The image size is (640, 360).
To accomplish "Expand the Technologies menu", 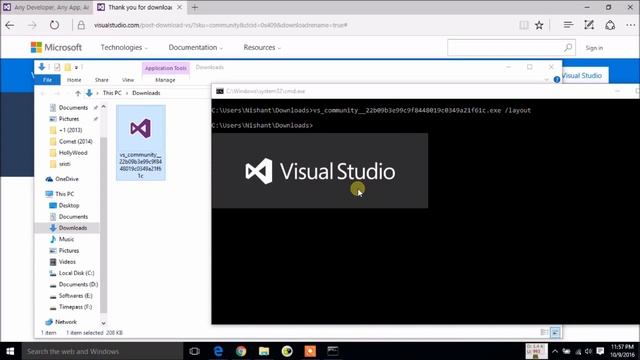I will tap(124, 47).
